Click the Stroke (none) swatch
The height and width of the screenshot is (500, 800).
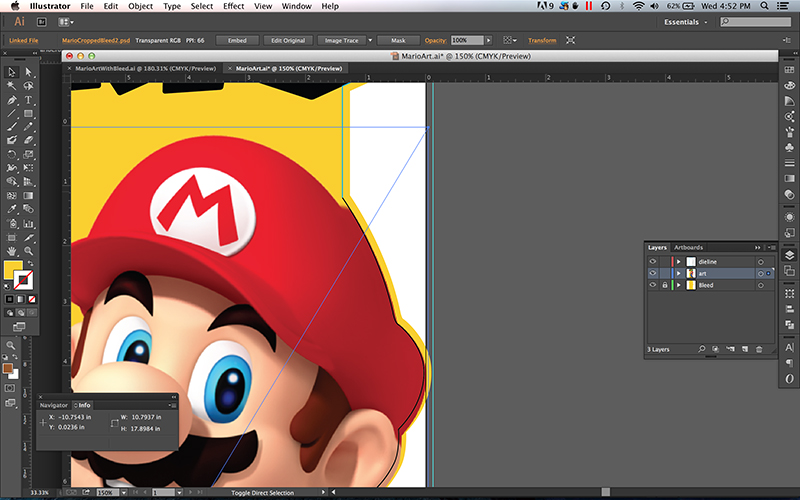tap(23, 280)
